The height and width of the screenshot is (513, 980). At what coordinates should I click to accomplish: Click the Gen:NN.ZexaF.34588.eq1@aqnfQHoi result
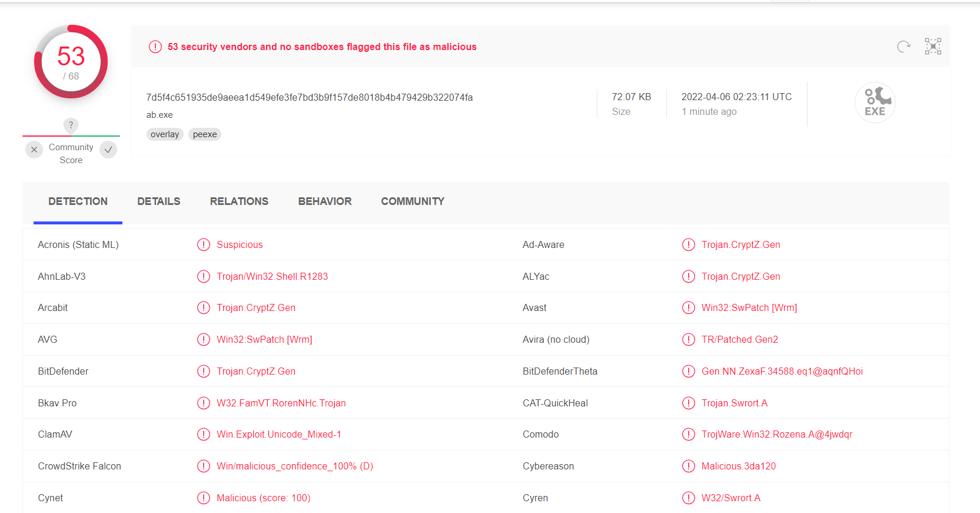click(782, 371)
